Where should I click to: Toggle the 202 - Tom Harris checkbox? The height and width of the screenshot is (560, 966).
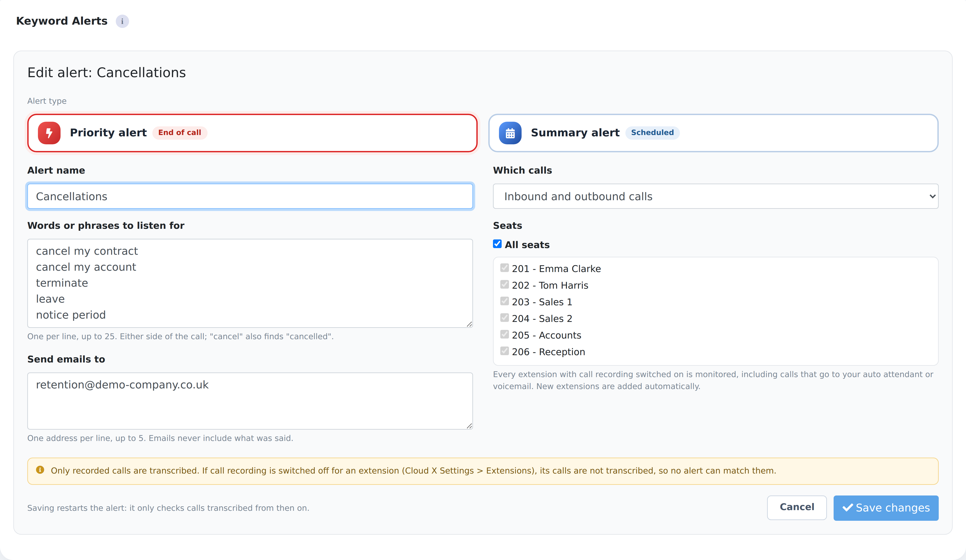[505, 285]
